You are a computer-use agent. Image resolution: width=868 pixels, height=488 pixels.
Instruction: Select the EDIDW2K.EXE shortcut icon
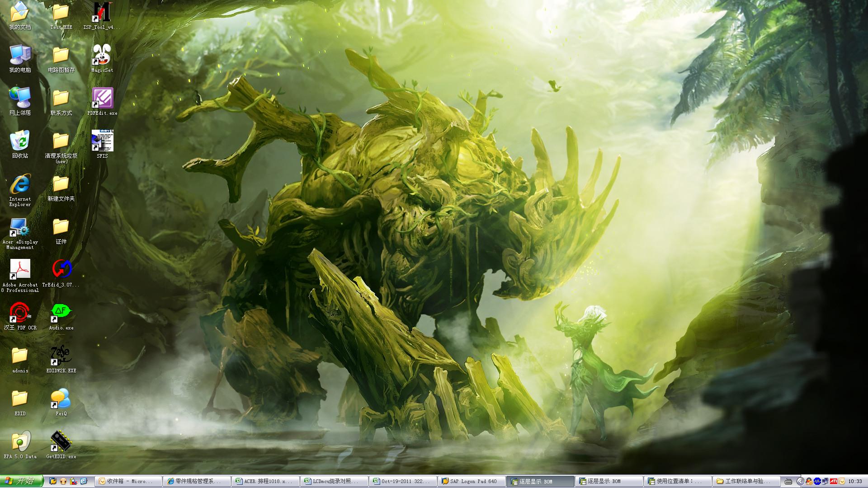61,360
